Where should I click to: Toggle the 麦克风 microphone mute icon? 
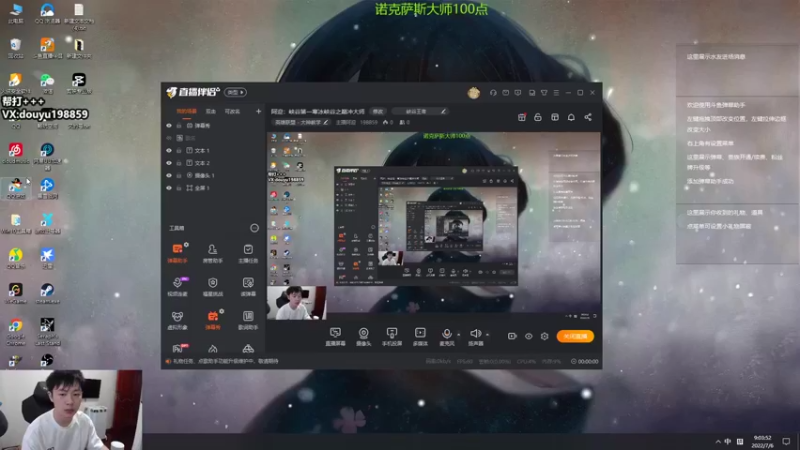tap(446, 336)
